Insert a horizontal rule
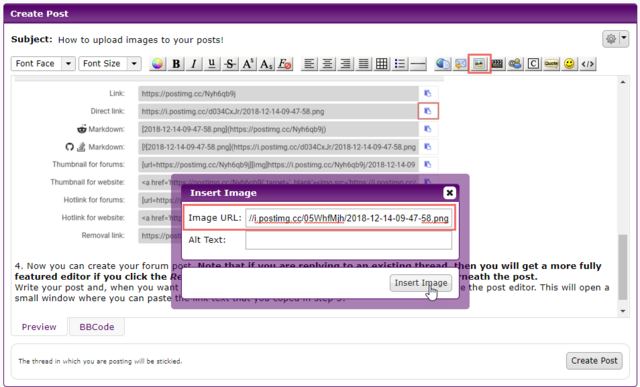The image size is (640, 387). point(418,64)
